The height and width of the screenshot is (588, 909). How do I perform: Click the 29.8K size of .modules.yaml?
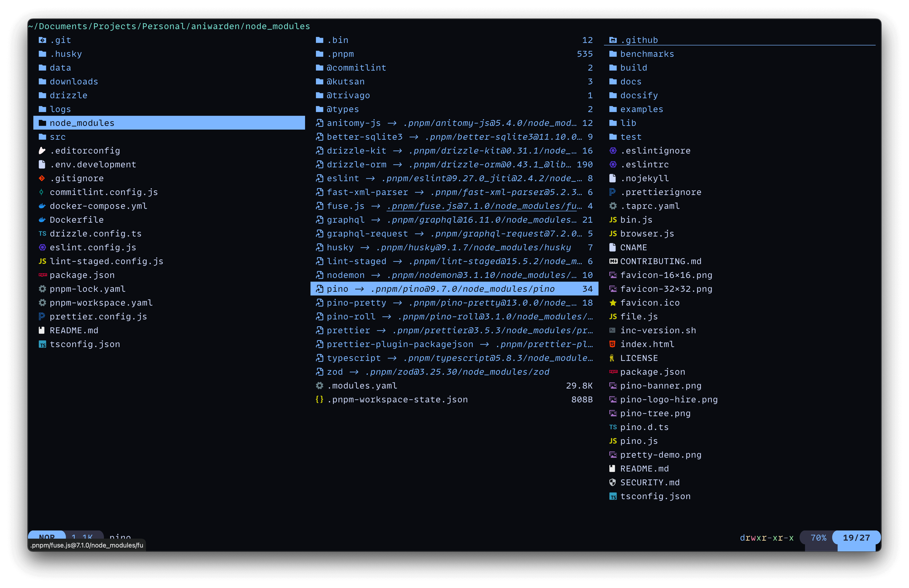point(579,386)
